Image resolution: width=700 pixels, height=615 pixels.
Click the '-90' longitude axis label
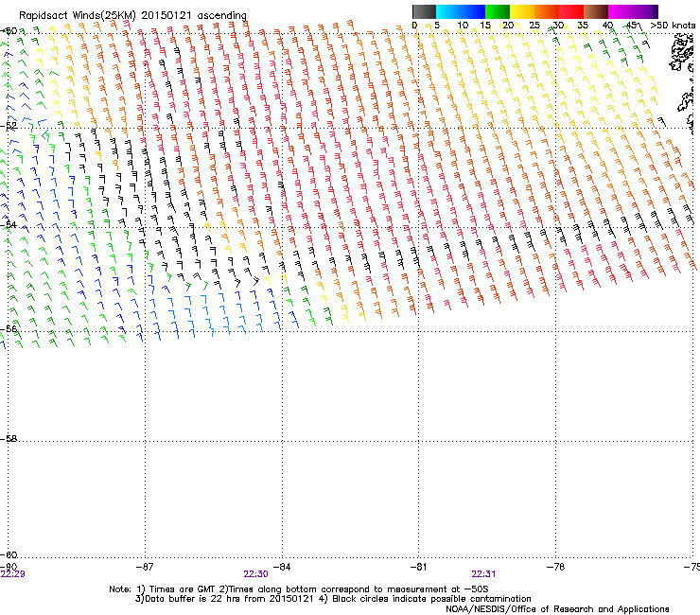[x=9, y=567]
